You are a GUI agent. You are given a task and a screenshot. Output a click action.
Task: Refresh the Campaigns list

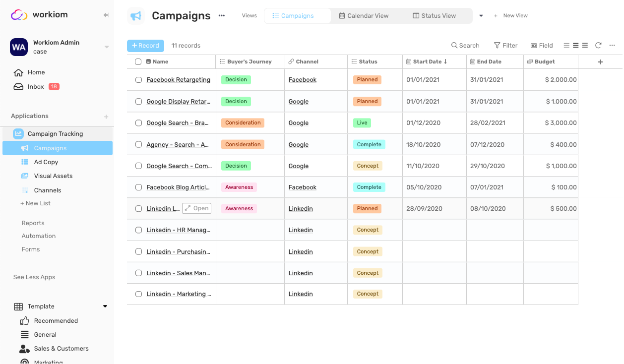[x=598, y=45]
